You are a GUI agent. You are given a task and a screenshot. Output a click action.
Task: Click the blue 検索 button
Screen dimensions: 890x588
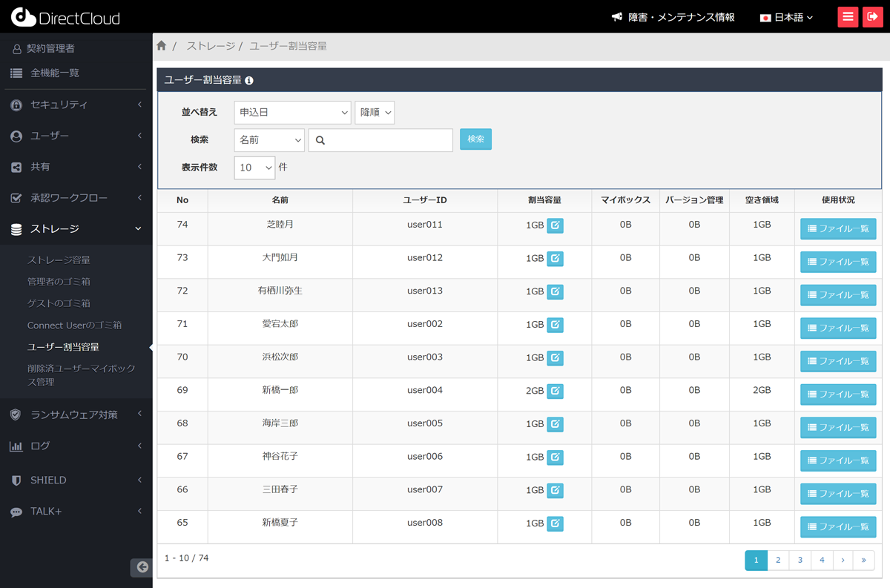tap(475, 139)
